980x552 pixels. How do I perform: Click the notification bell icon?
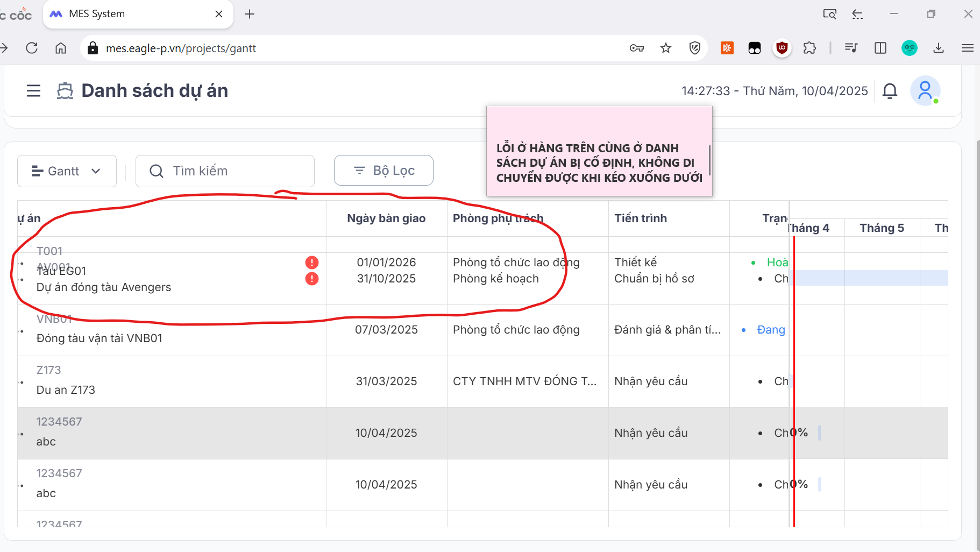pos(890,91)
